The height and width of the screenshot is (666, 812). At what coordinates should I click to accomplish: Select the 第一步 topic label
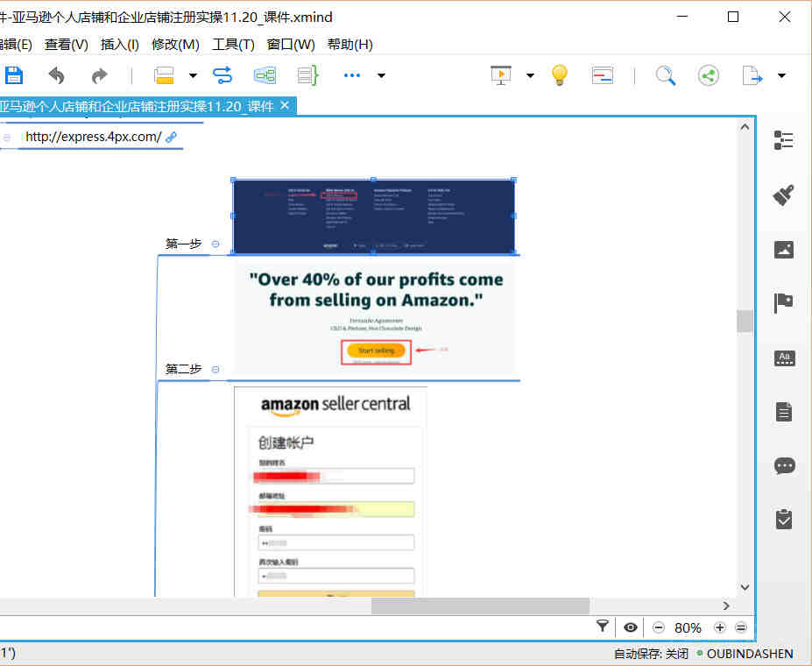(183, 244)
